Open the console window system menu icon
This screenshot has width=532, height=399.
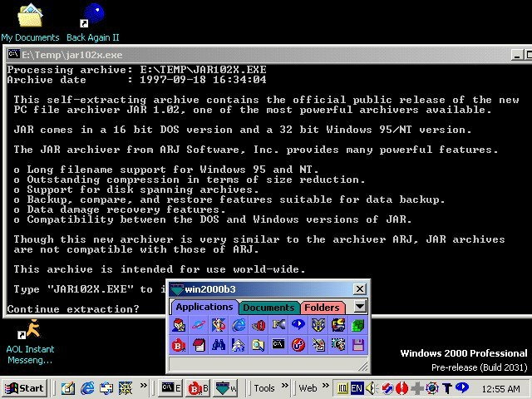coord(14,54)
